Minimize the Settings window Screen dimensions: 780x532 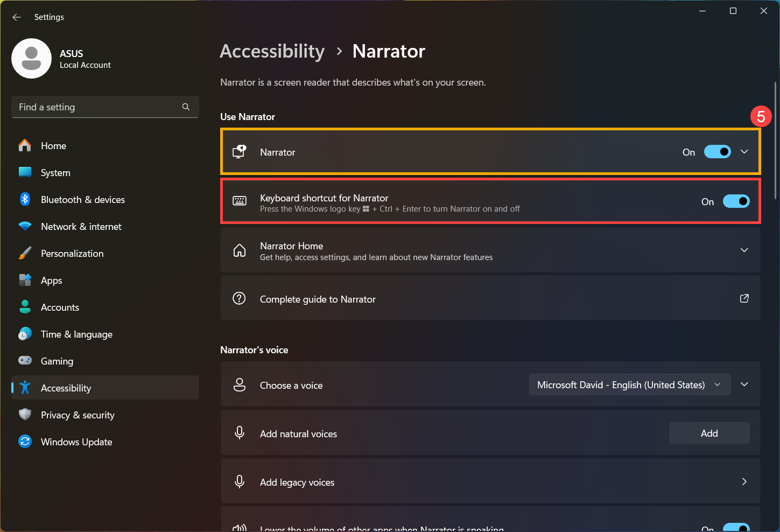702,11
